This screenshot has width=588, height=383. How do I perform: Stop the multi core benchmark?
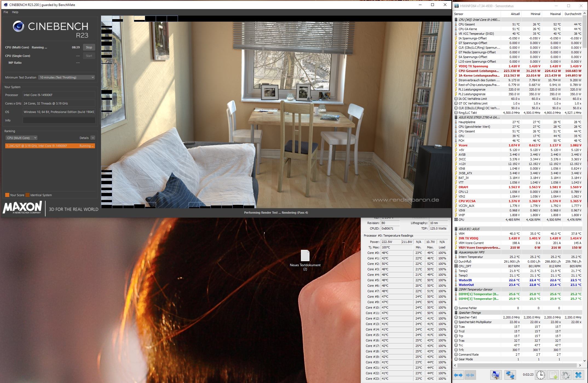tap(89, 47)
